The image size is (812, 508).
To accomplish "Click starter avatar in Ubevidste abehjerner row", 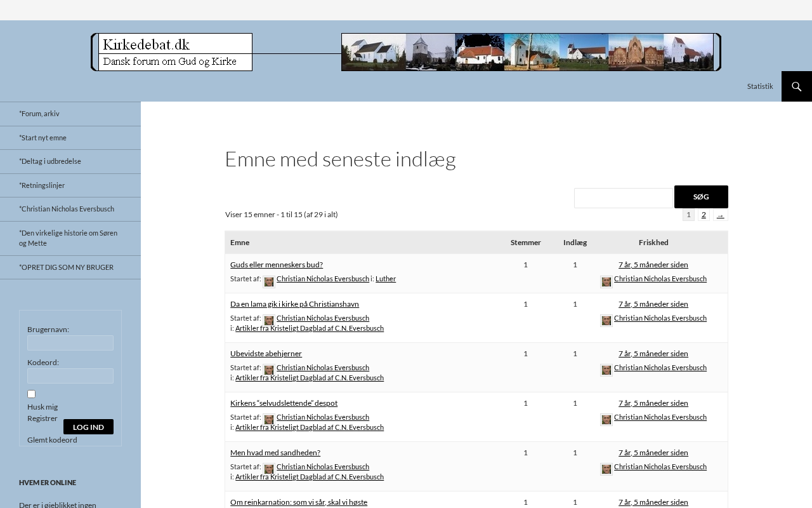I will pyautogui.click(x=269, y=371).
